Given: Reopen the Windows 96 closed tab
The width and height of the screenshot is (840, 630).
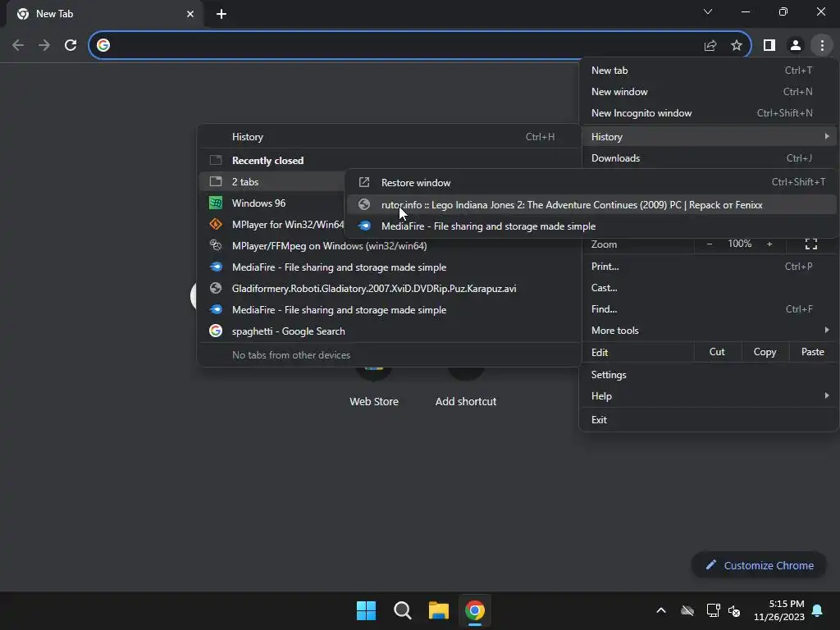Looking at the screenshot, I should click(272, 203).
